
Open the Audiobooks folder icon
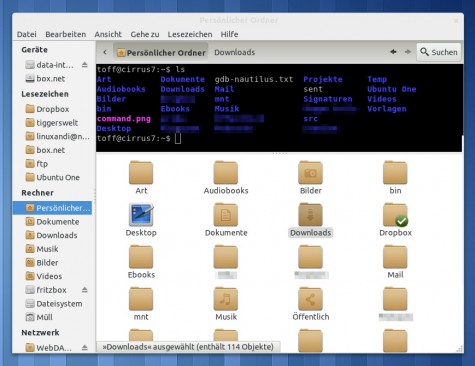point(226,173)
